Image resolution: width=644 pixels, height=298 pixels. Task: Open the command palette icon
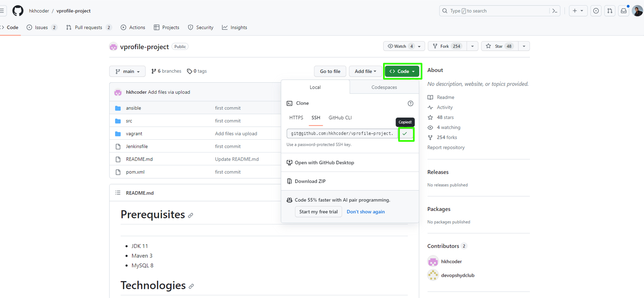click(555, 11)
